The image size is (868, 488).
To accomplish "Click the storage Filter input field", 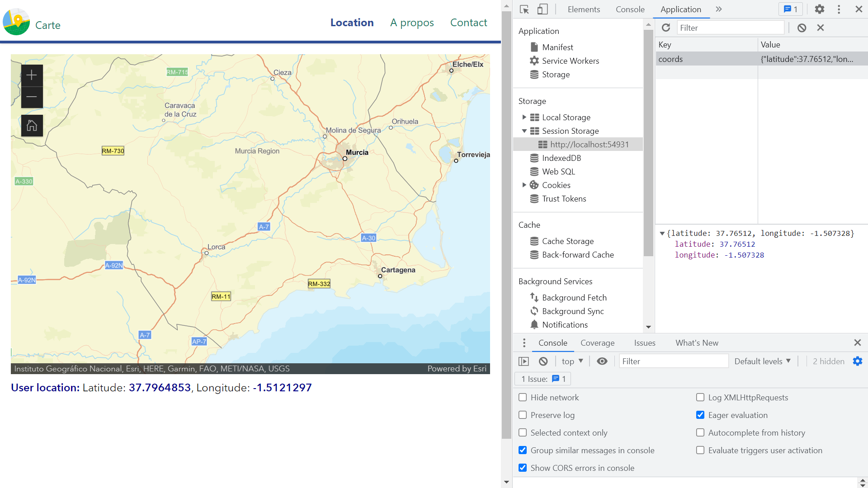I will [730, 28].
